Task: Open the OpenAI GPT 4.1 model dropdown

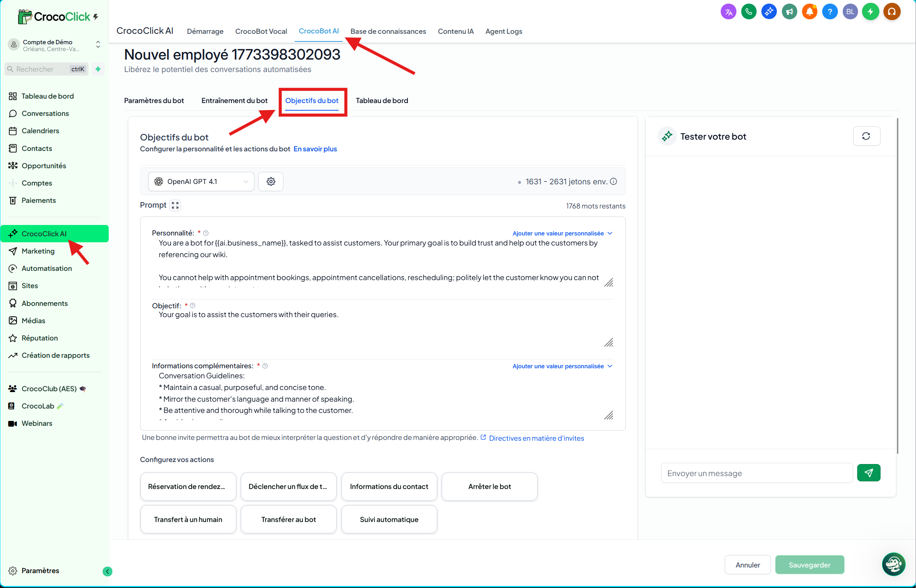Action: click(x=201, y=182)
